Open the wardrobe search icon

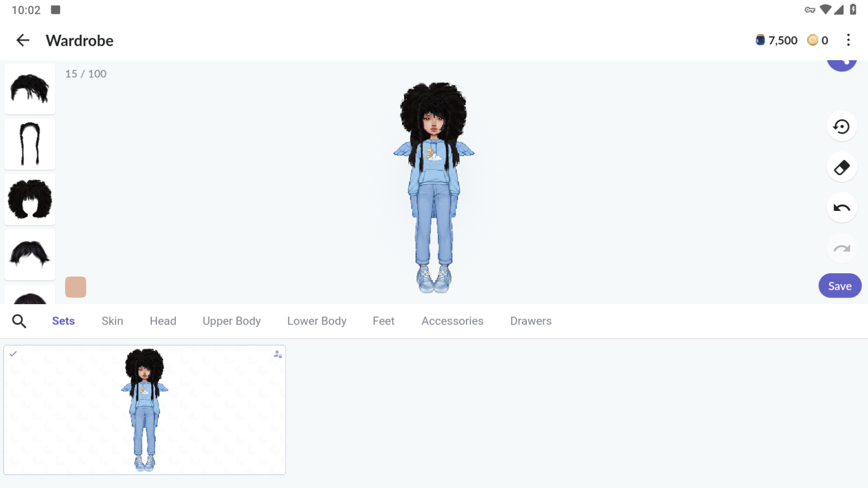[x=19, y=321]
